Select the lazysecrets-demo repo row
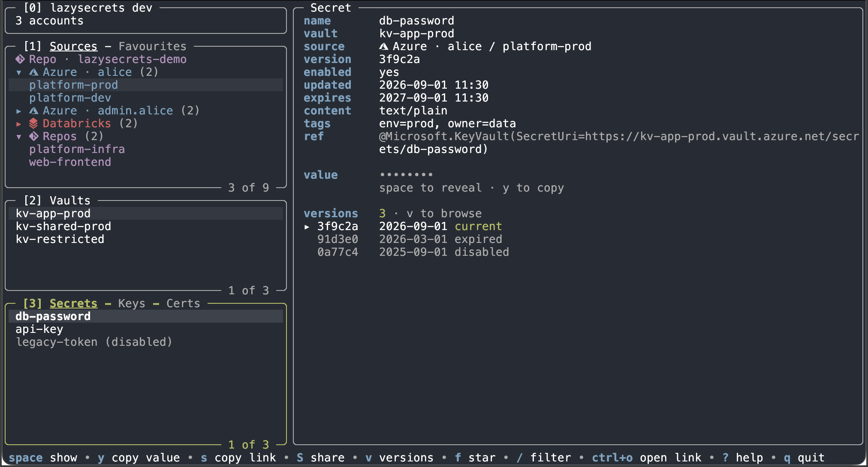The width and height of the screenshot is (868, 467). pyautogui.click(x=146, y=59)
